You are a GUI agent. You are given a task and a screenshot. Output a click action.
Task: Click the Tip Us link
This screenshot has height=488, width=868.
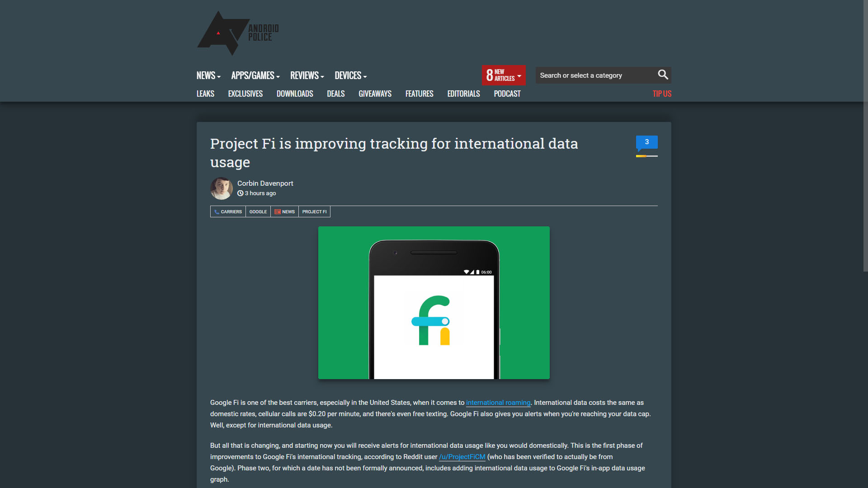tap(662, 94)
